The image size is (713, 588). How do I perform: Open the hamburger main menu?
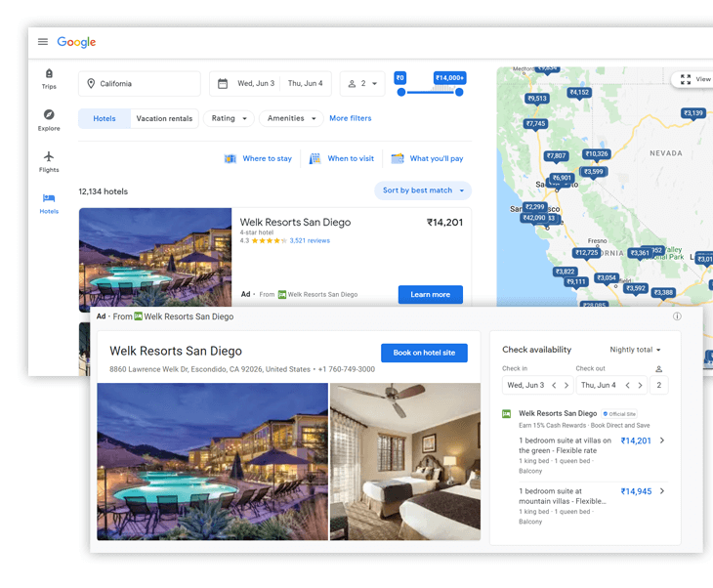tap(43, 42)
